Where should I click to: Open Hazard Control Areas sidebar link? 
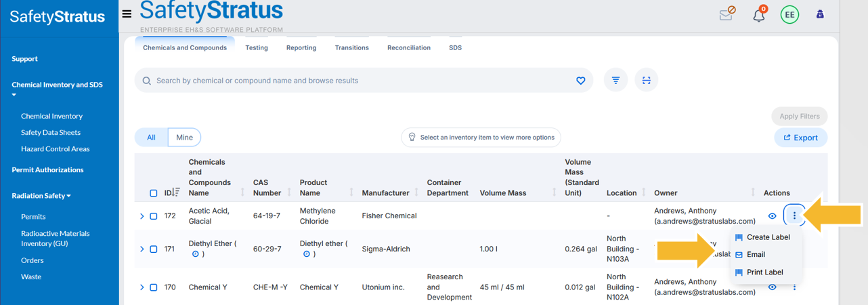(56, 148)
